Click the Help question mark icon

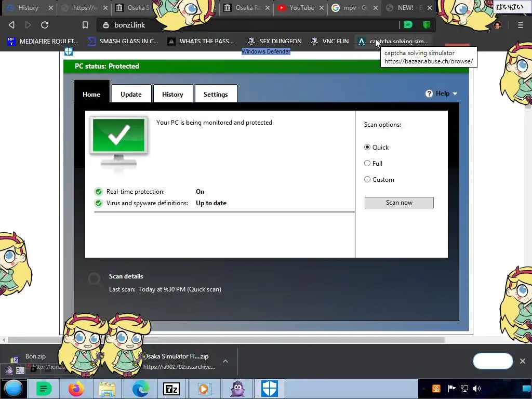pos(429,94)
